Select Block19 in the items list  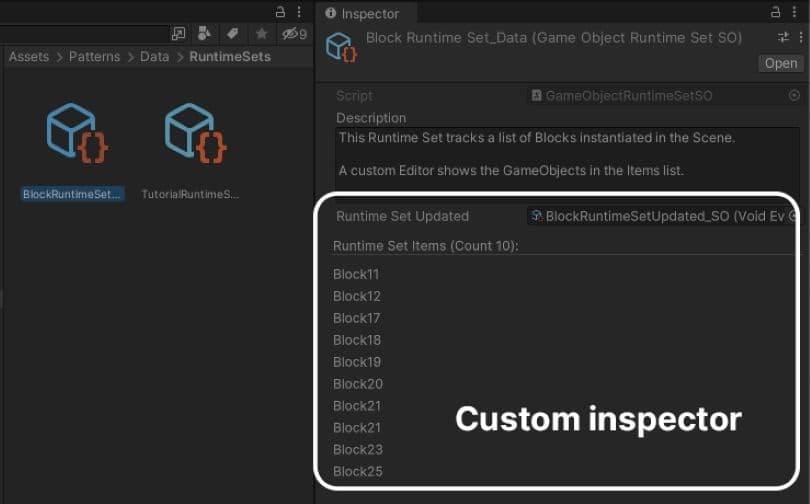[357, 362]
